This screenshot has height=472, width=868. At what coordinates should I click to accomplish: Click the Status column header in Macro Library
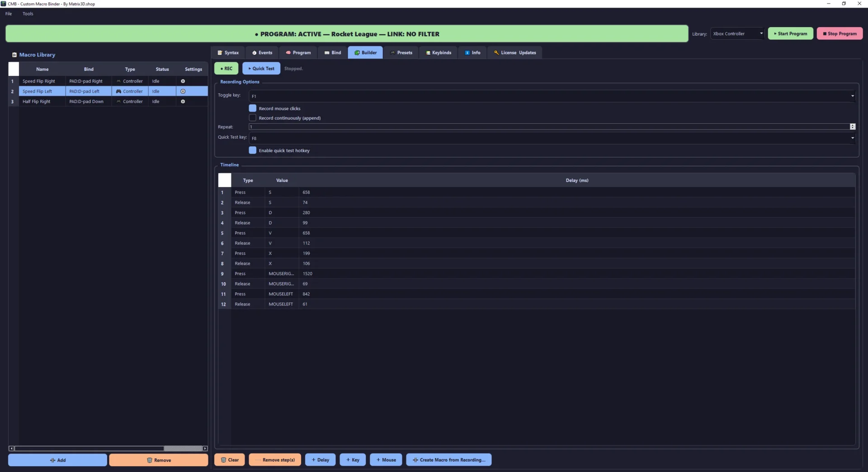tap(162, 69)
